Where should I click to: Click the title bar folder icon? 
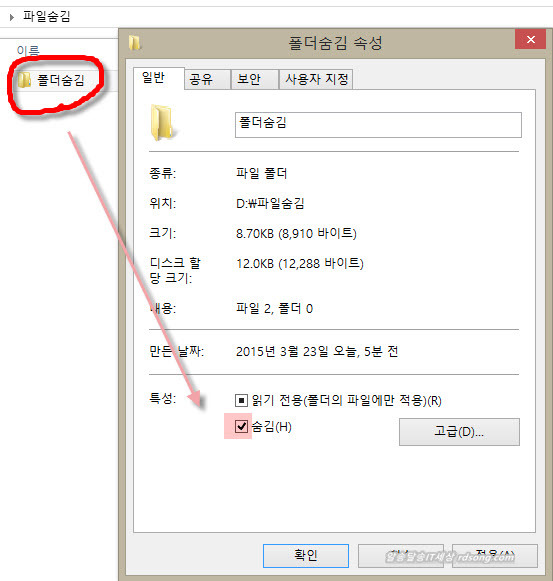tap(135, 43)
